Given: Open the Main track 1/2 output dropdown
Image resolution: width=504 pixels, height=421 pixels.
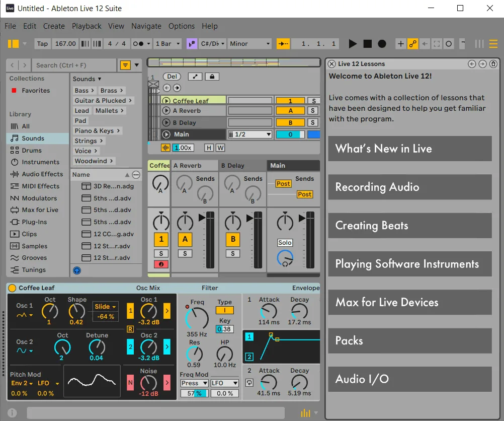Looking at the screenshot, I should tap(250, 134).
